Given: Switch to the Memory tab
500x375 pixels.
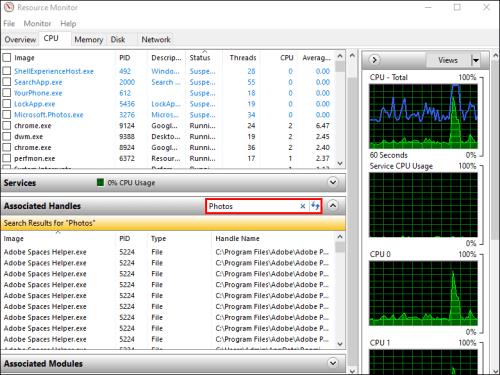Looking at the screenshot, I should coord(89,40).
